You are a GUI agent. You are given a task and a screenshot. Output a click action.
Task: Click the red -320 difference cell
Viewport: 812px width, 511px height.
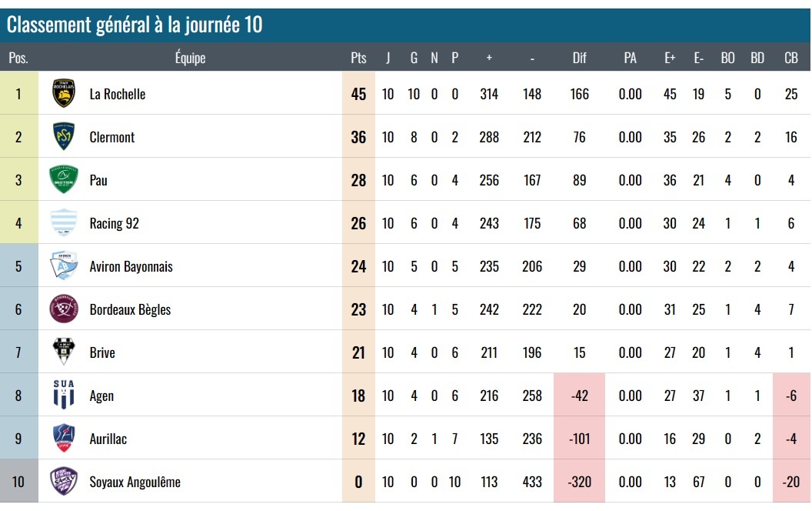[579, 482]
